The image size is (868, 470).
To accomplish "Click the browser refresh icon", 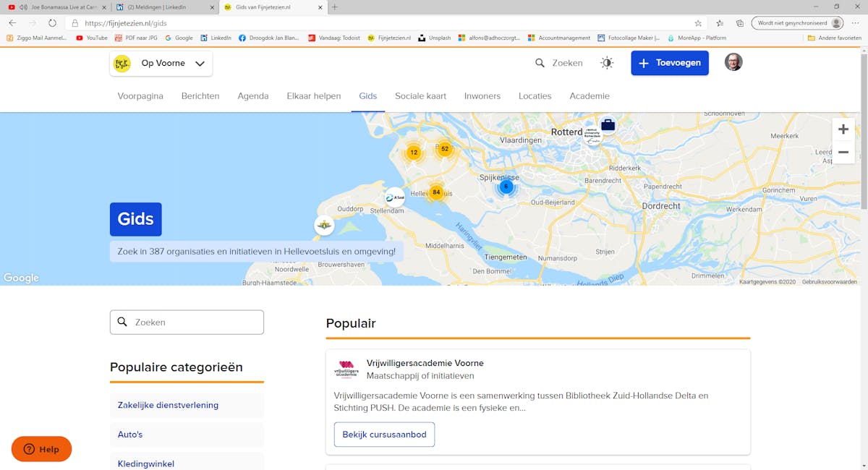I will coord(52,23).
